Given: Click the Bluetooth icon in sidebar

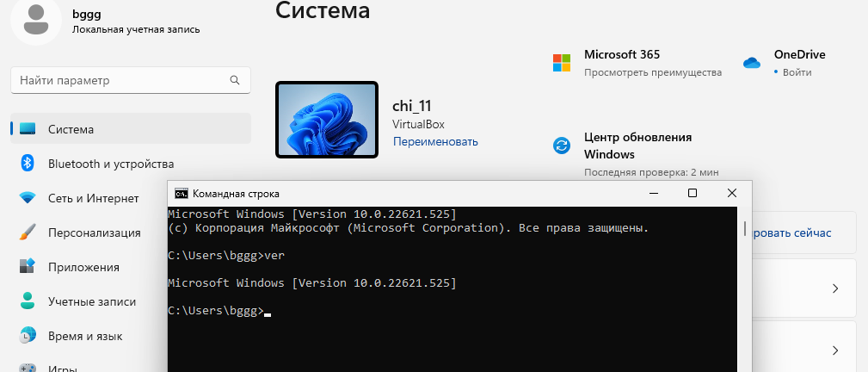Looking at the screenshot, I should click(x=28, y=164).
